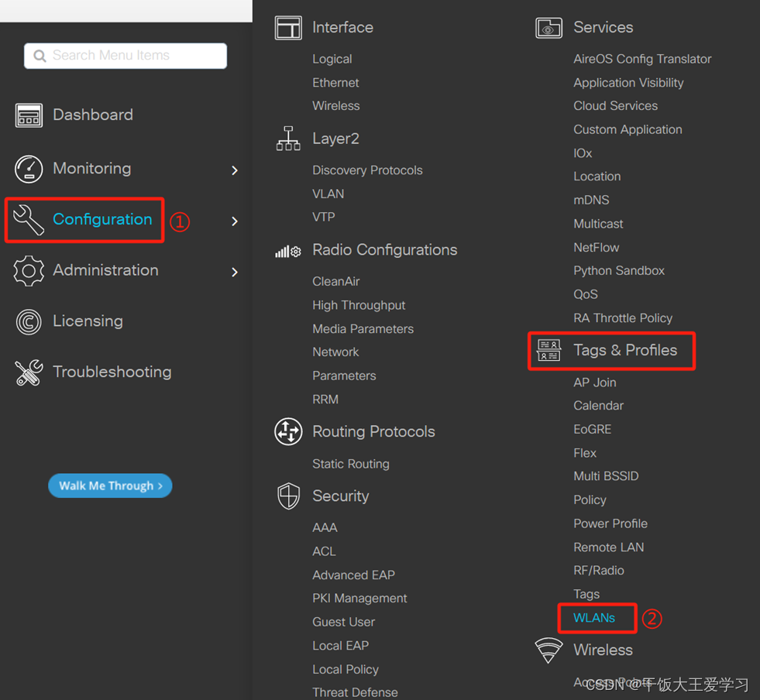Open the WLANs menu entry
Screen dimensions: 760x700
coord(596,618)
